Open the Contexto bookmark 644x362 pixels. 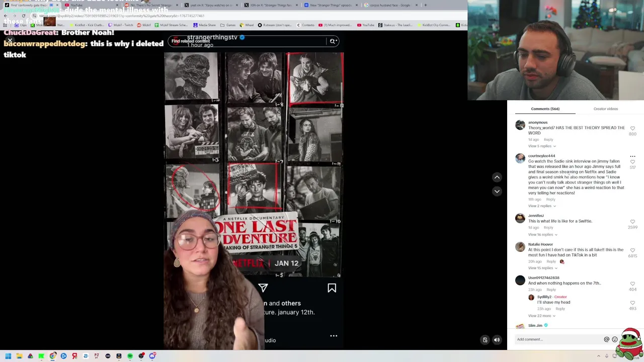(305, 25)
